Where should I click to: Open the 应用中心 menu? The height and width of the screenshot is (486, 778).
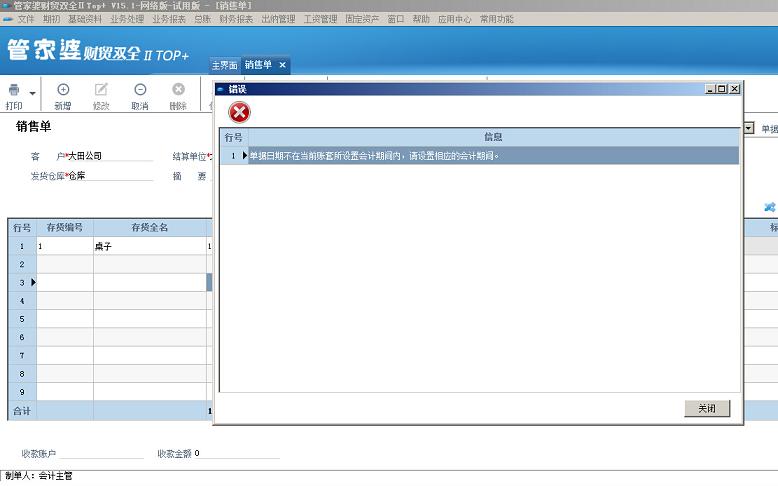tap(454, 19)
